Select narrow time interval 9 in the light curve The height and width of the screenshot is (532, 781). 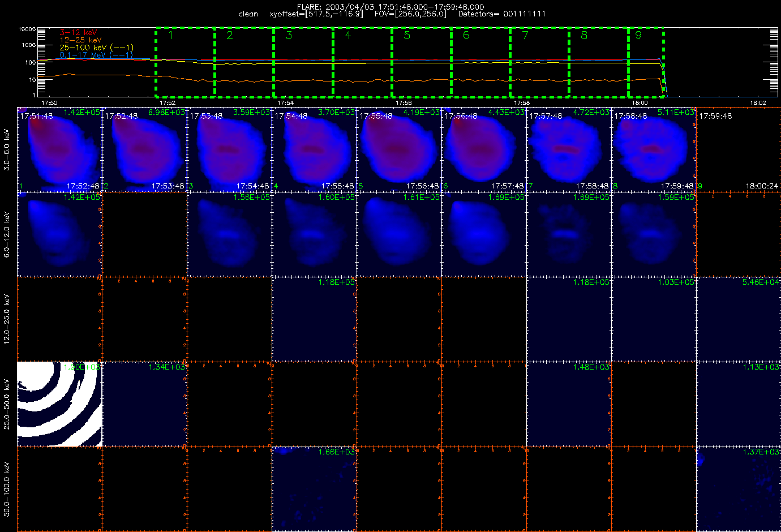point(646,62)
